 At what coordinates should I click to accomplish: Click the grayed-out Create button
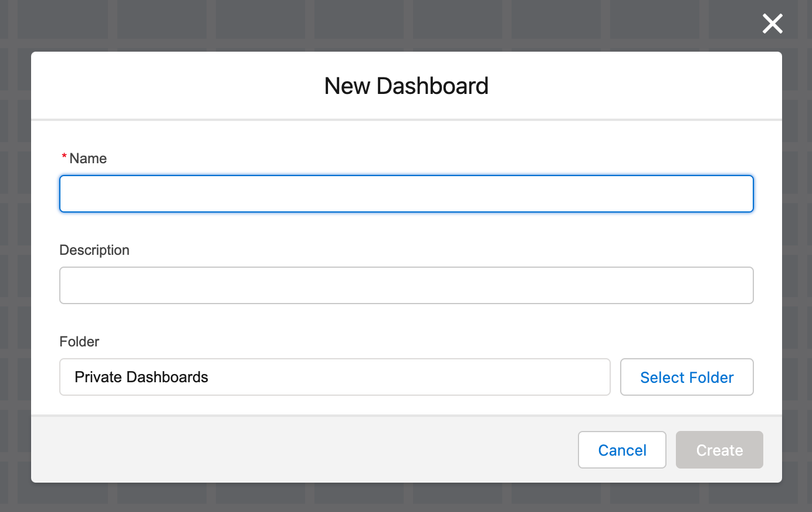click(719, 450)
